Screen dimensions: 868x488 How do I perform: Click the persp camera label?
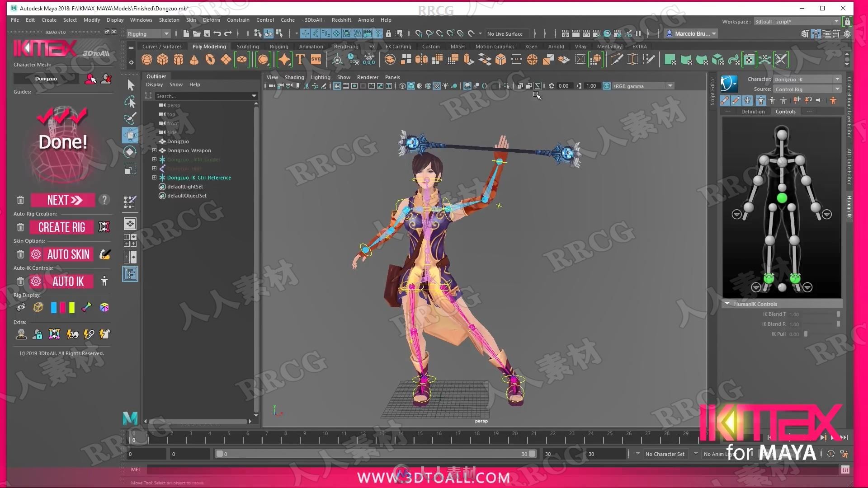pyautogui.click(x=481, y=421)
